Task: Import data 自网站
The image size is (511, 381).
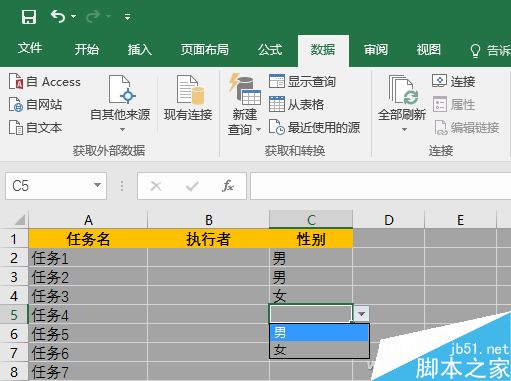Action: pos(36,105)
